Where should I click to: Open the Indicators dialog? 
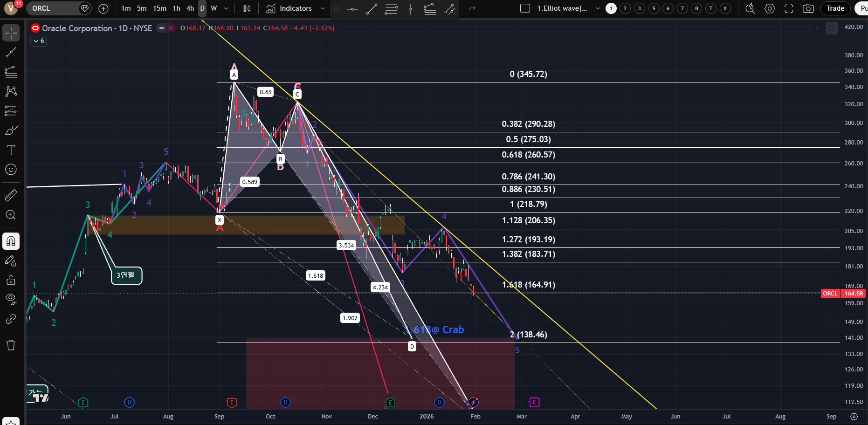(x=289, y=8)
